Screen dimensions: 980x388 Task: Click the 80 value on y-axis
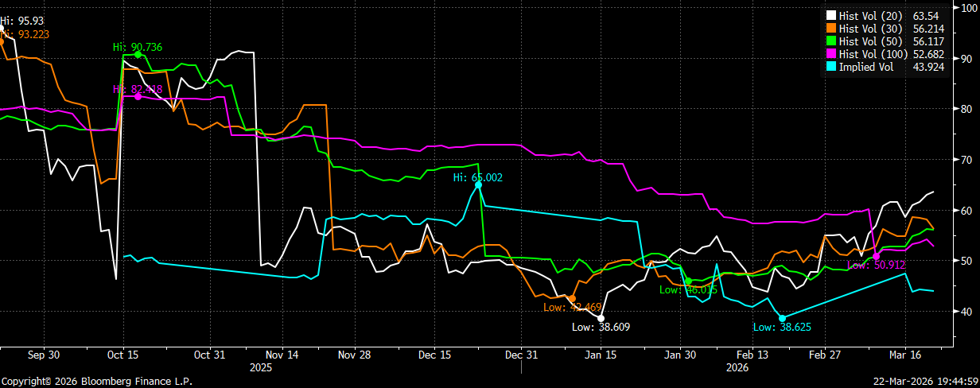tap(966, 109)
